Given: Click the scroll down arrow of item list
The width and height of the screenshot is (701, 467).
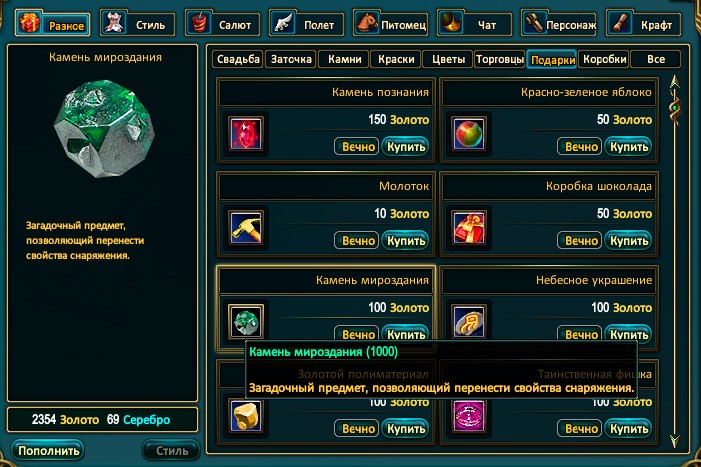Looking at the screenshot, I should click(675, 441).
